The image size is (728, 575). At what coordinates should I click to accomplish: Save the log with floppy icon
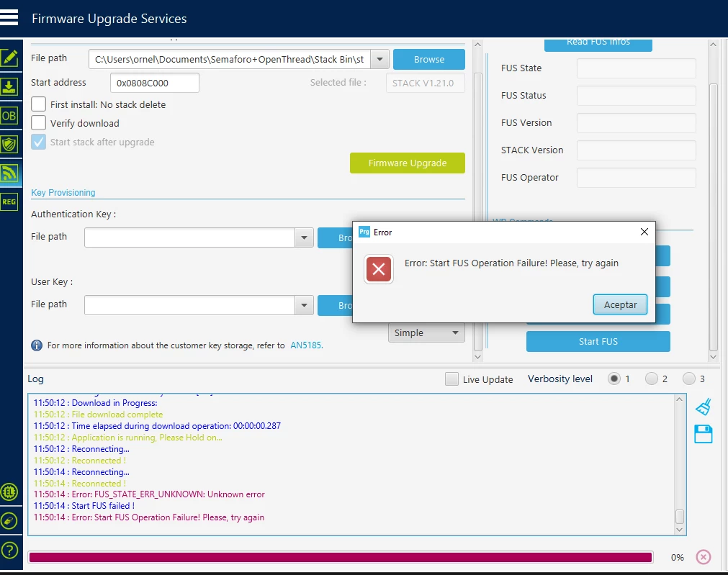pos(704,434)
